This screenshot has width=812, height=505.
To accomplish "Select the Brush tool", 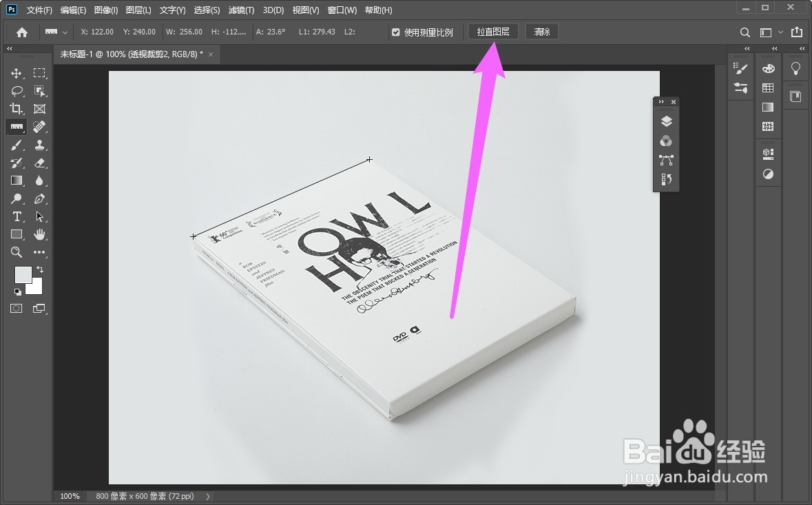I will (16, 145).
